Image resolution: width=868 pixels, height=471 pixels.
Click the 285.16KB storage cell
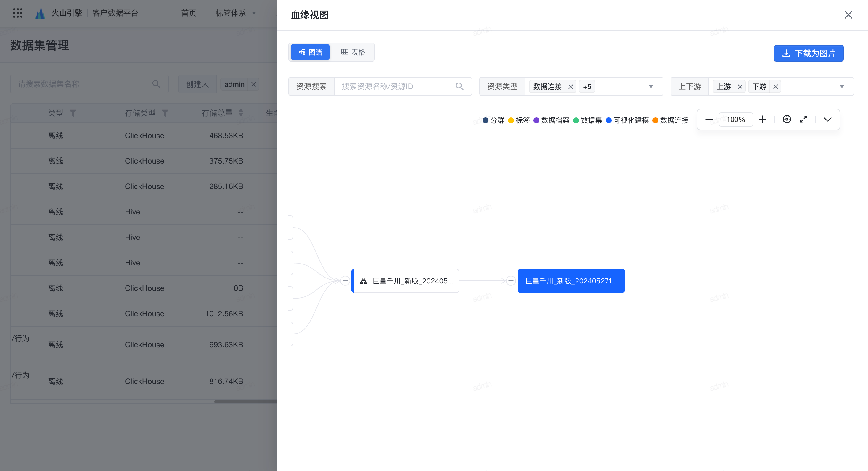[226, 186]
